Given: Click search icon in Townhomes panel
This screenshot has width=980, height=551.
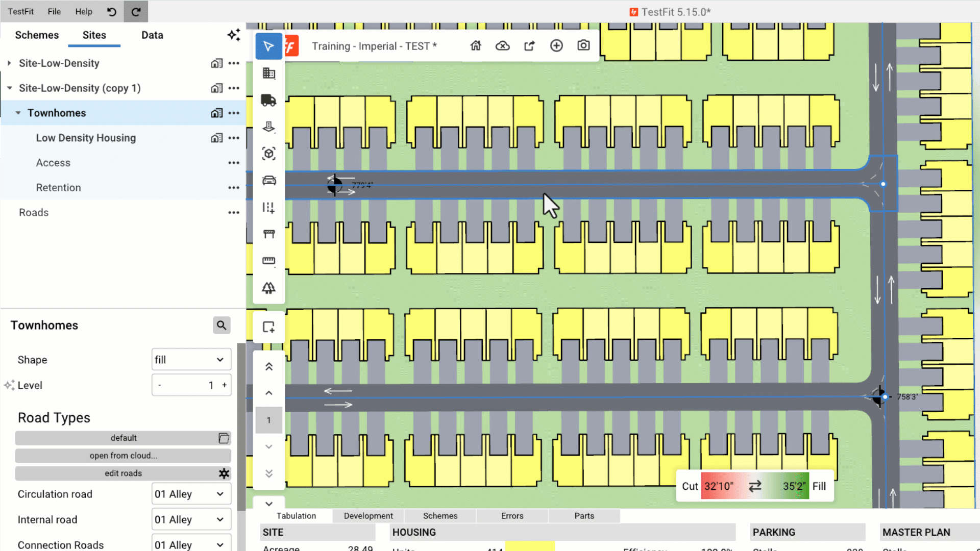Looking at the screenshot, I should click(222, 325).
